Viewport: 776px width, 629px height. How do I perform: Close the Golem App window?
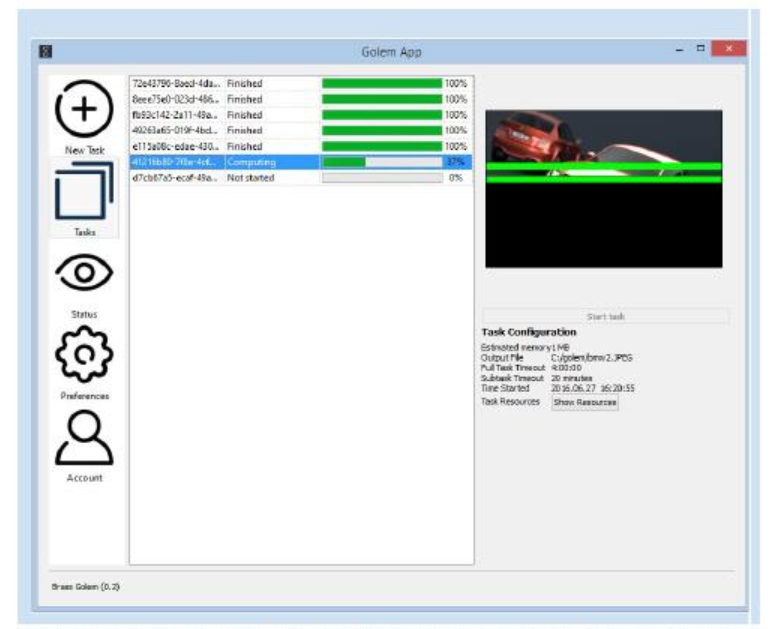pyautogui.click(x=729, y=48)
